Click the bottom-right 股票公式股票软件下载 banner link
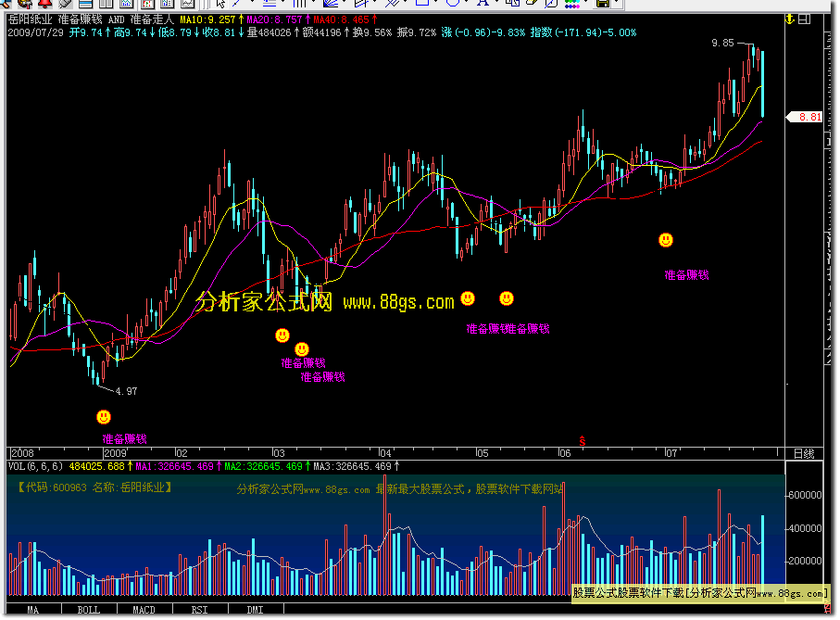 [700, 593]
